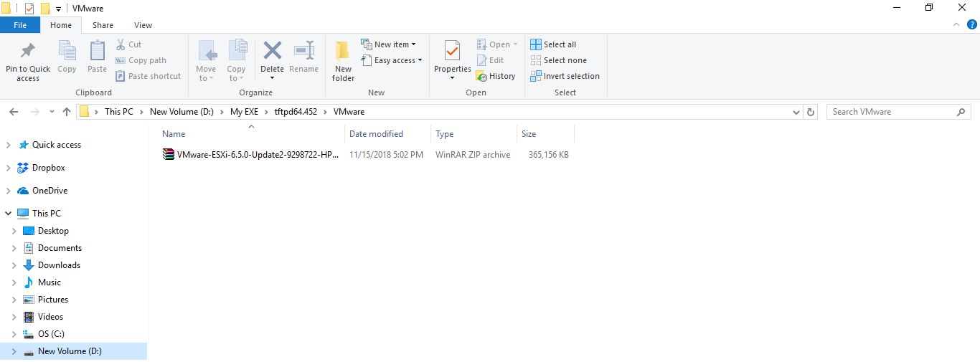Click the Pin to Quick access icon

pyautogui.click(x=28, y=52)
